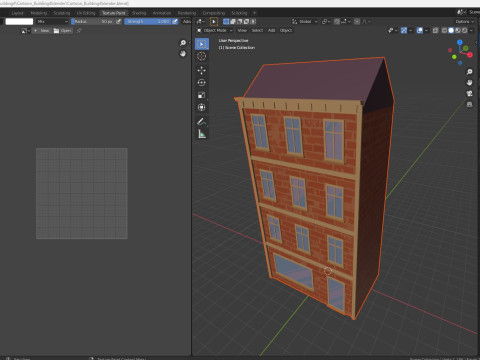Click the New image button

[41, 31]
